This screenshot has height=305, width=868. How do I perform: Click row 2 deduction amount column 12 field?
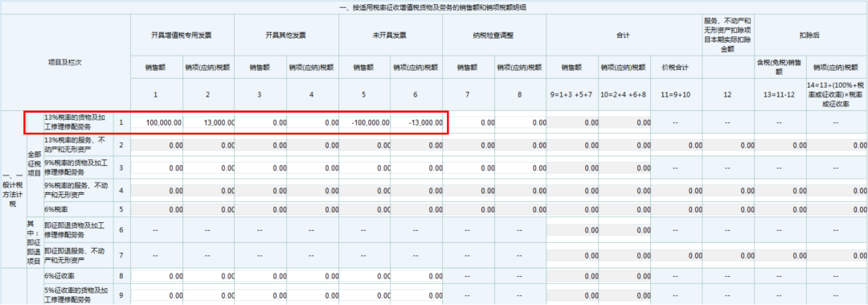(x=728, y=146)
